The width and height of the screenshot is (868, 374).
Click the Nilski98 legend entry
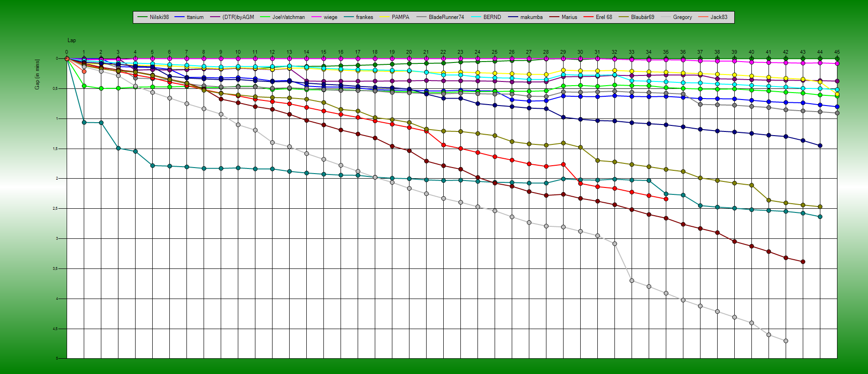[x=159, y=17]
